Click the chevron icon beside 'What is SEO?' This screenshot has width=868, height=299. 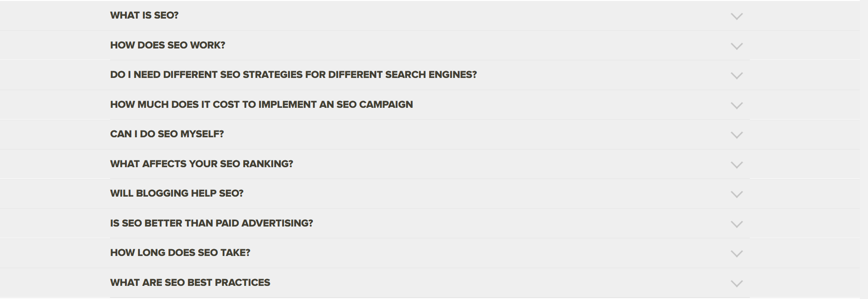(x=737, y=16)
